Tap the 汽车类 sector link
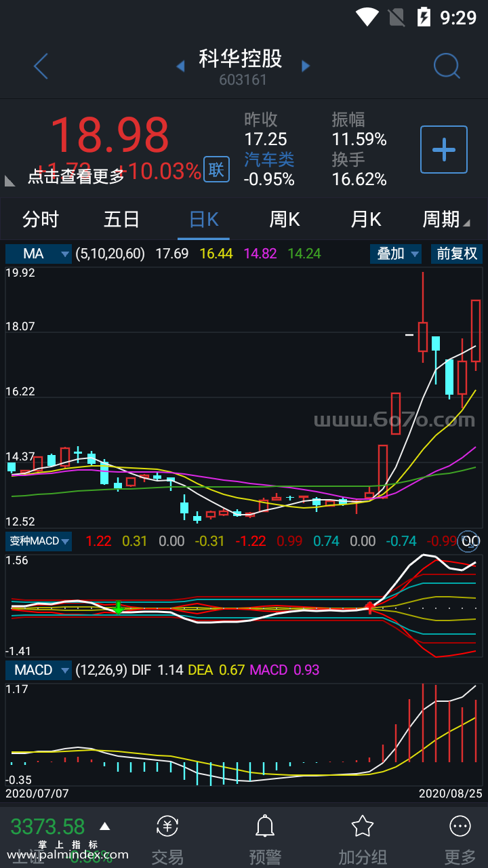Image resolution: width=488 pixels, height=868 pixels. 269,160
